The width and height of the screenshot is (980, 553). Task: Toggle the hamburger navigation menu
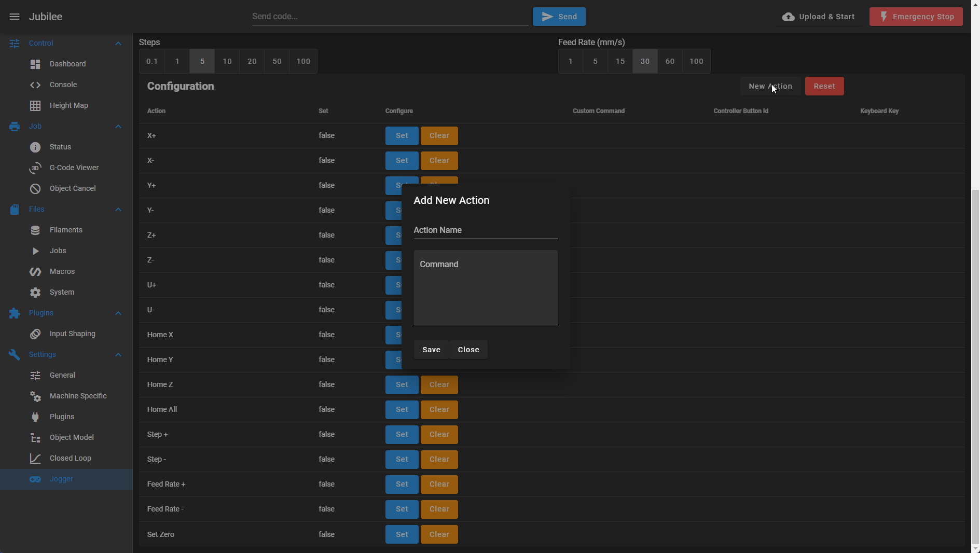tap(15, 17)
